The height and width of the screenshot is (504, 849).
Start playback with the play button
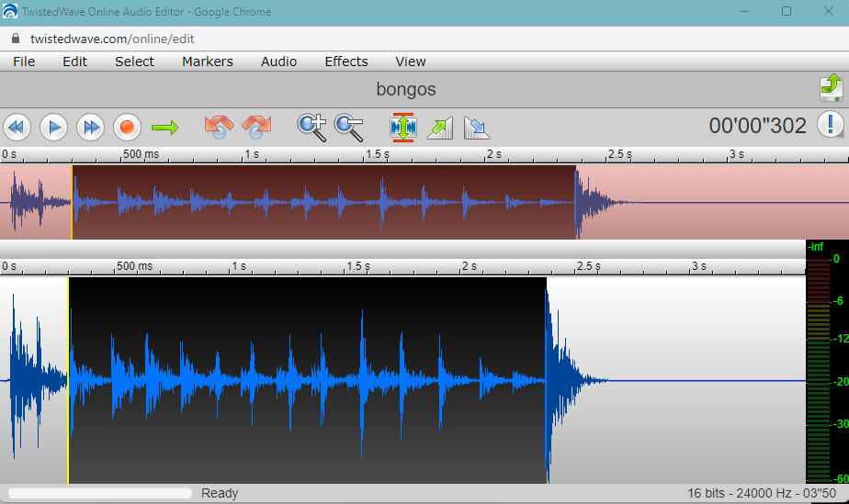[53, 128]
